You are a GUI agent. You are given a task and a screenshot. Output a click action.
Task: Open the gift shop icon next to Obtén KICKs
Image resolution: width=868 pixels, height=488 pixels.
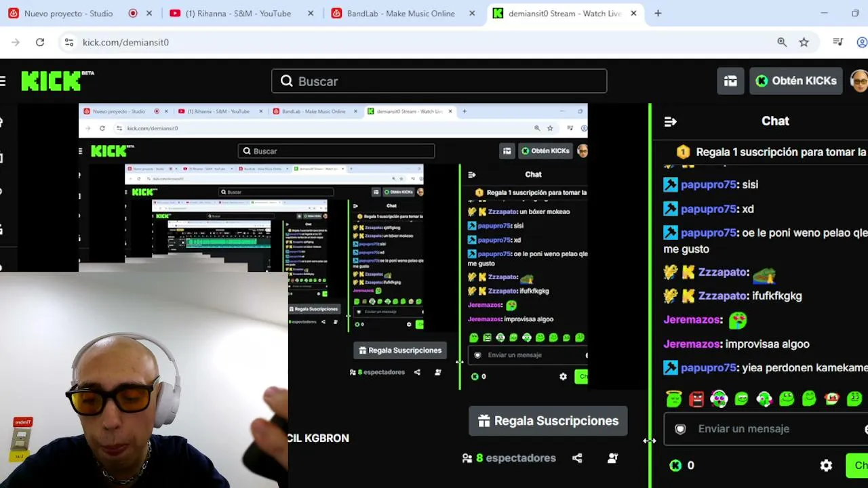730,81
